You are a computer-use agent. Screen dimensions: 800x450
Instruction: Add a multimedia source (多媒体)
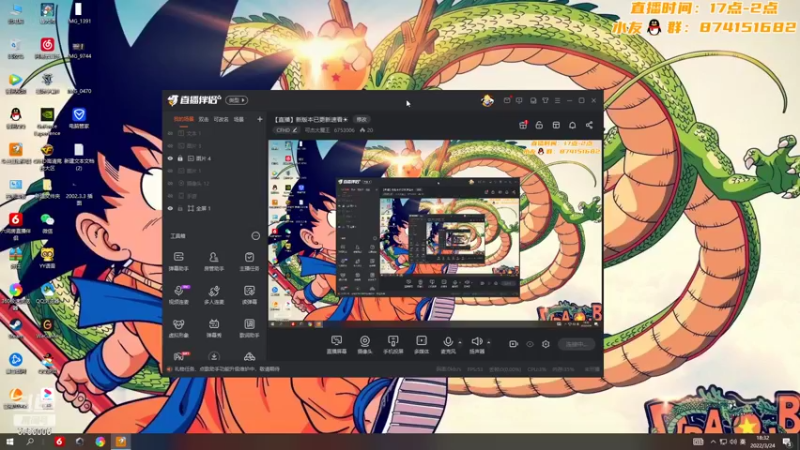pos(421,344)
